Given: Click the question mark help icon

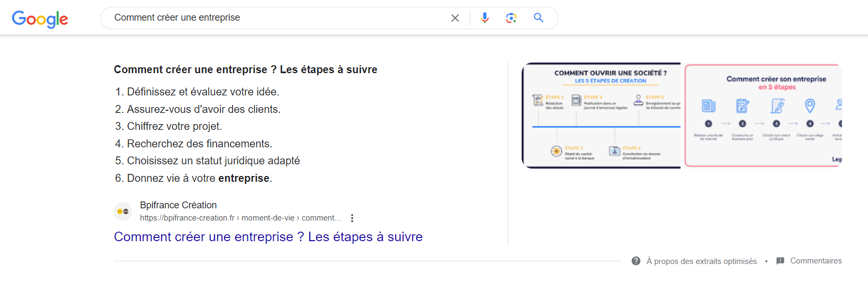Looking at the screenshot, I should coord(636,261).
